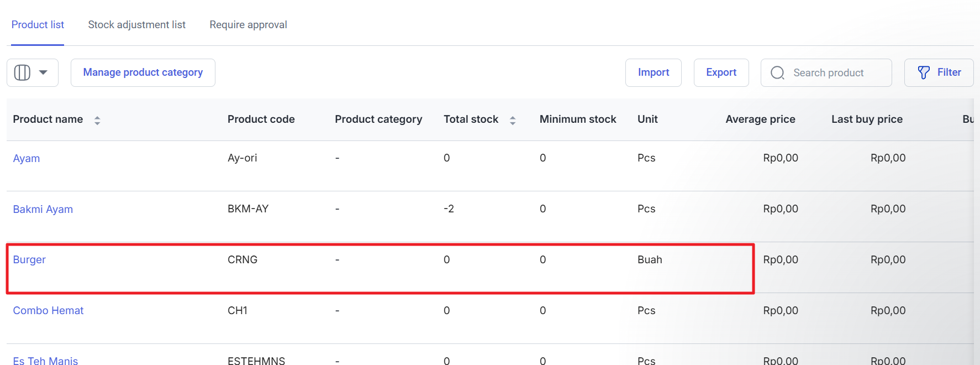Open the Bakmi Ayam product link
The width and height of the screenshot is (980, 365).
tap(43, 209)
